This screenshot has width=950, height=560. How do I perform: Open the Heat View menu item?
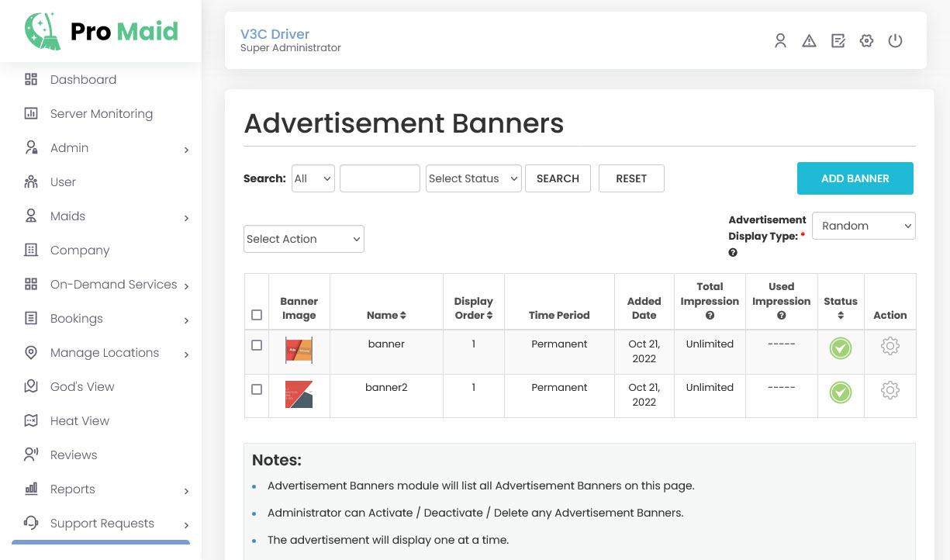pos(80,420)
